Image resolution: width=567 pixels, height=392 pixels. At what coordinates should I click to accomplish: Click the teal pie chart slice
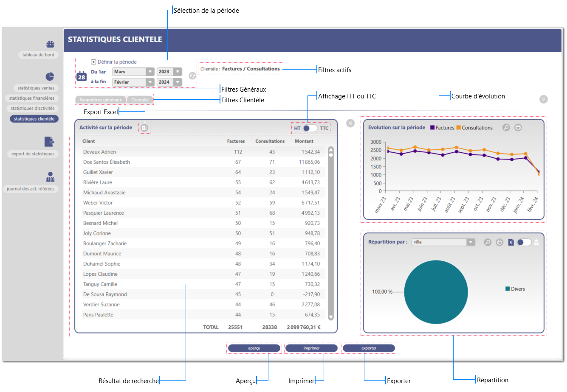pos(436,292)
